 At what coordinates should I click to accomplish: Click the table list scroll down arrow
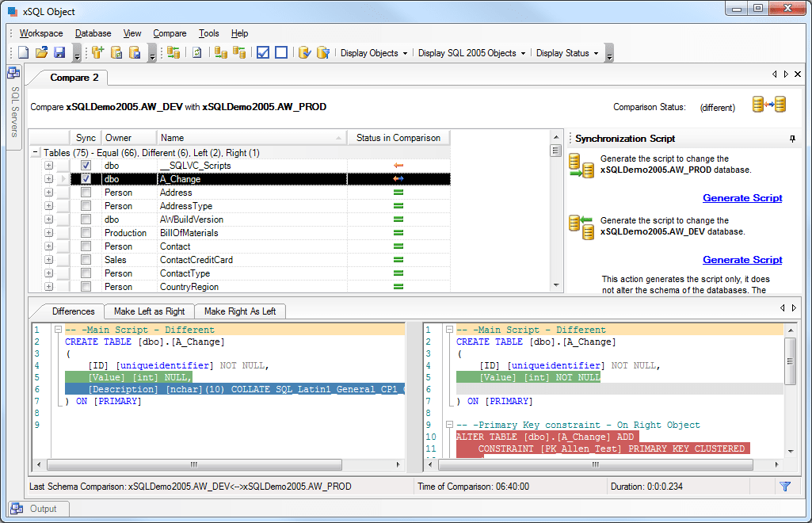pyautogui.click(x=555, y=285)
